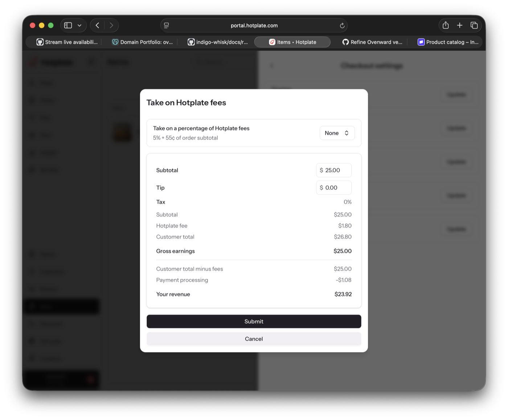
Task: Cancel the Hotplate fees dialog
Action: click(x=254, y=339)
